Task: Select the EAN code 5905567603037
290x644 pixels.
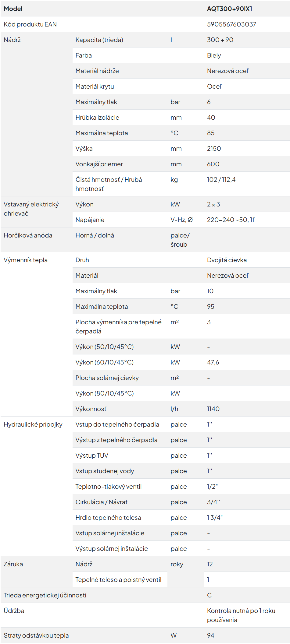Action: click(231, 24)
